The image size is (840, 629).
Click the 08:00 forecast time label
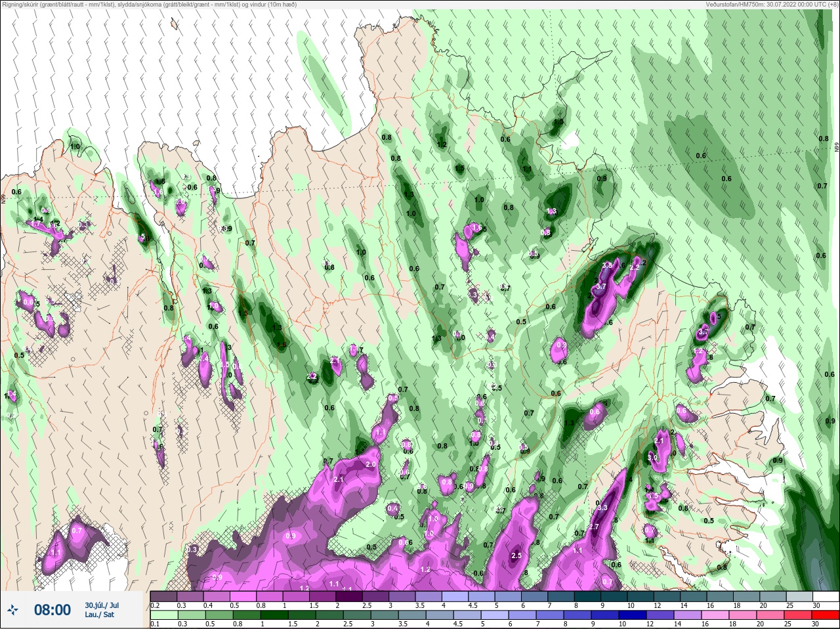52,610
